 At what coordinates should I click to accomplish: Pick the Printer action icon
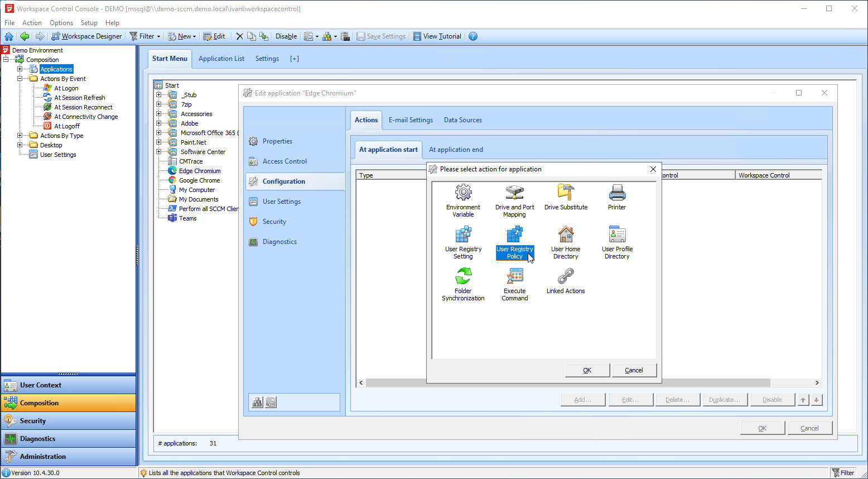[617, 193]
